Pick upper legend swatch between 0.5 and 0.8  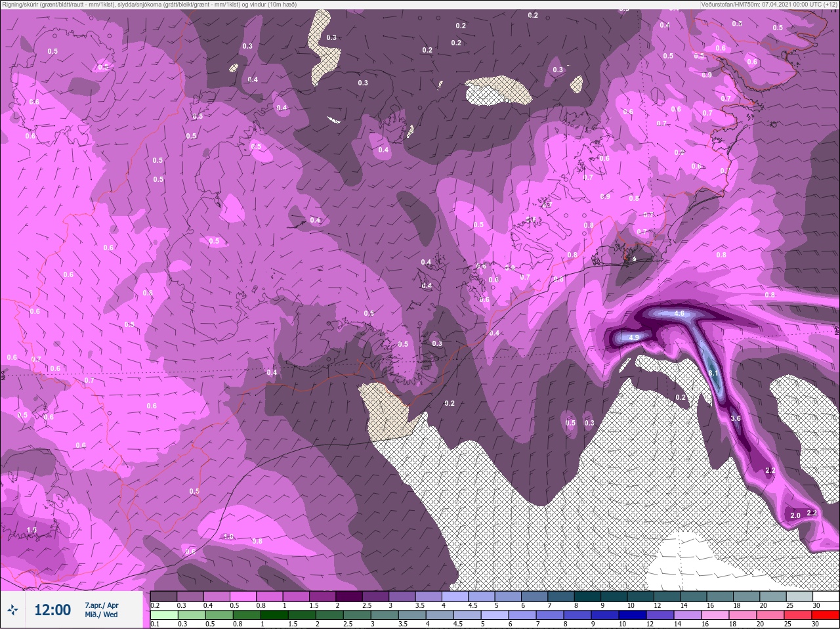pos(243,596)
